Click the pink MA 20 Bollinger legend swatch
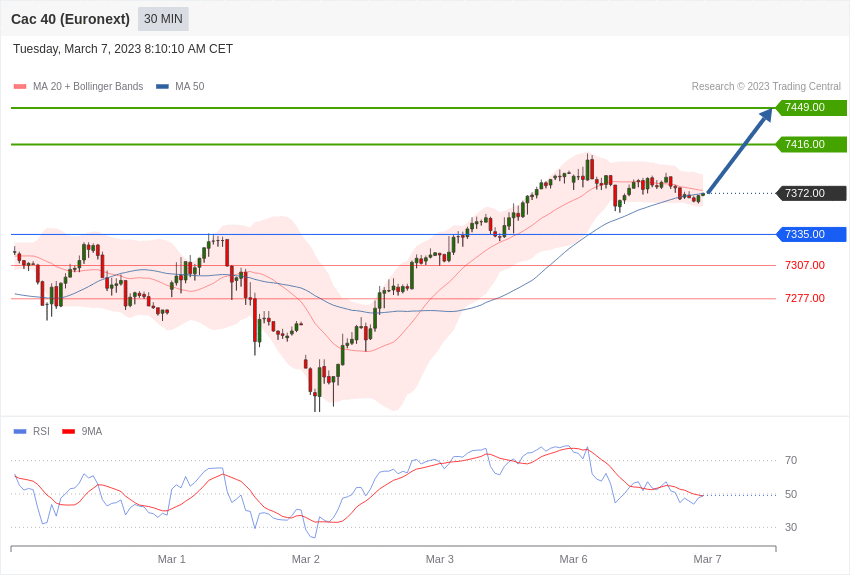The image size is (850, 576). (20, 87)
